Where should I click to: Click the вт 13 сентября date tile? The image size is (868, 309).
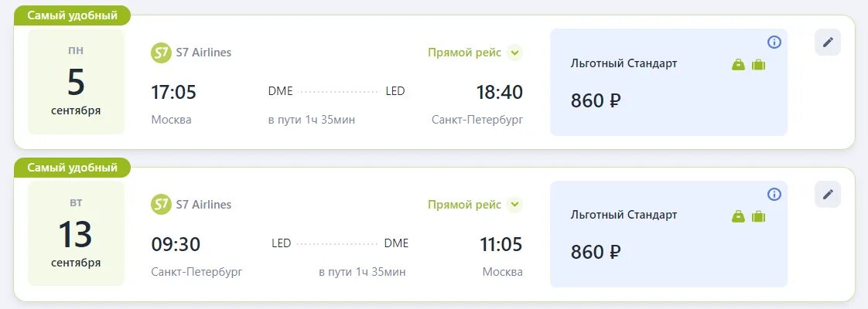(77, 234)
